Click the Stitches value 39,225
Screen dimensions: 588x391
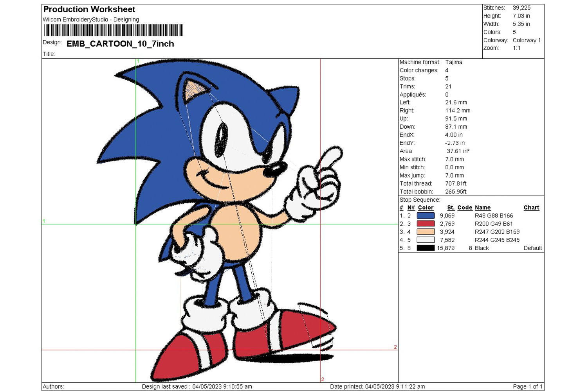pos(521,8)
